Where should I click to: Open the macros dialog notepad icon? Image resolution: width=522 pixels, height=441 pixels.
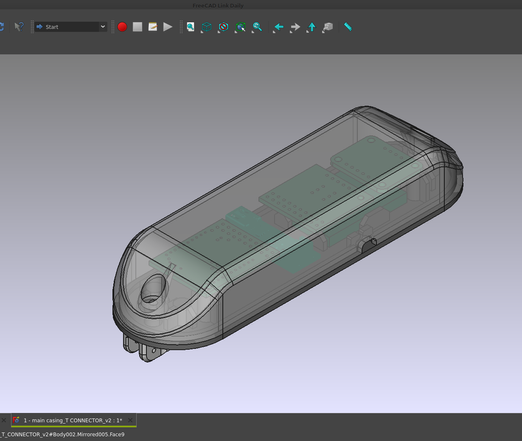pos(153,27)
